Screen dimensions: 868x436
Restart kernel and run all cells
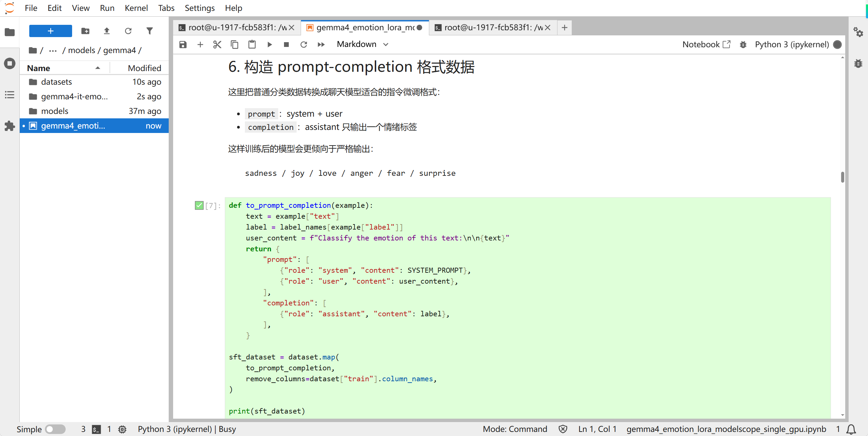point(321,45)
